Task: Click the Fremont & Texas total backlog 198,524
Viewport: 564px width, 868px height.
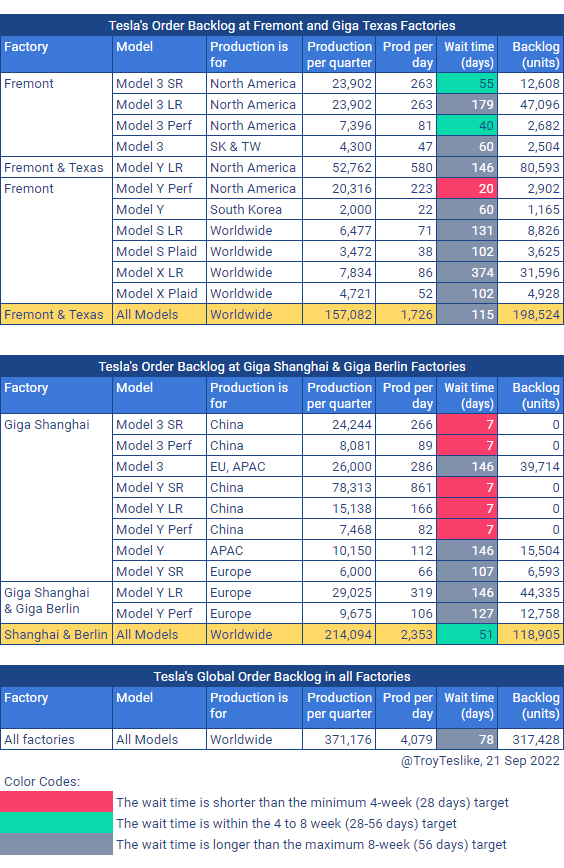Action: point(531,314)
